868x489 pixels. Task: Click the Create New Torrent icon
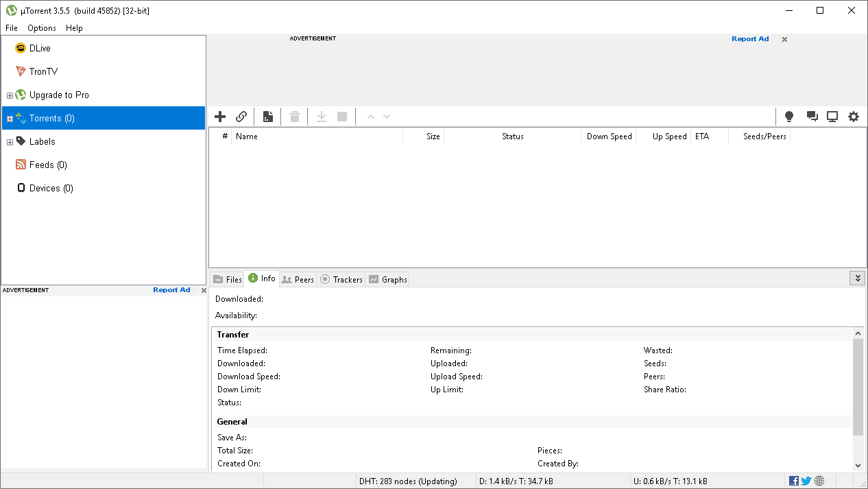click(268, 117)
